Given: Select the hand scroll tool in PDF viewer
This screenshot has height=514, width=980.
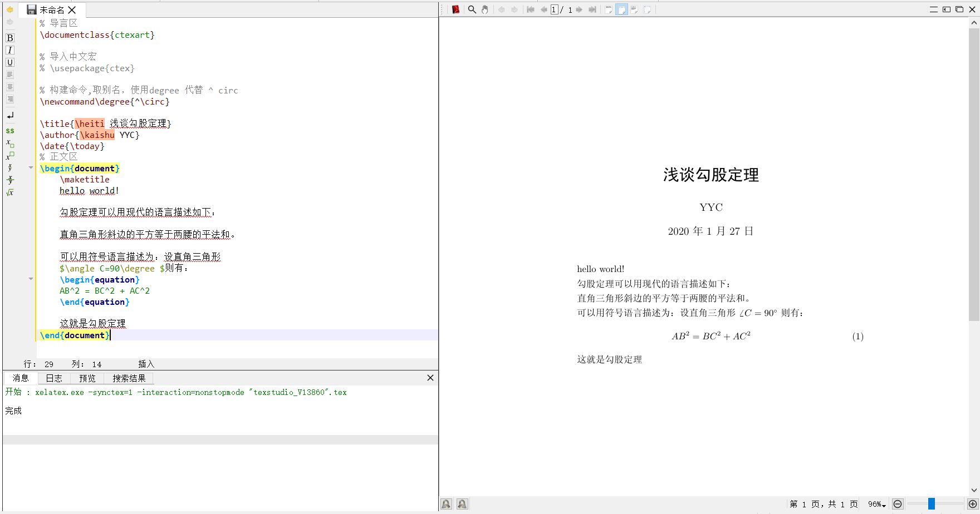Looking at the screenshot, I should (x=484, y=9).
